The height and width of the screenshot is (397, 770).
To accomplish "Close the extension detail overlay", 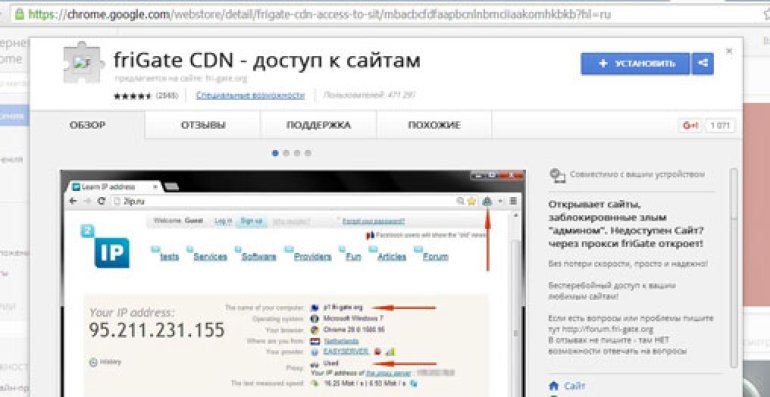I will click(729, 51).
